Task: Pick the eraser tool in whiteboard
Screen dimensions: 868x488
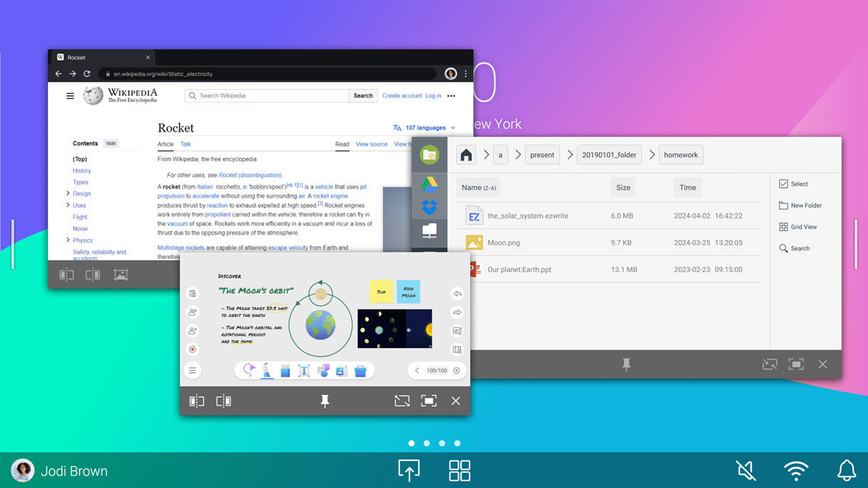Action: (x=285, y=371)
